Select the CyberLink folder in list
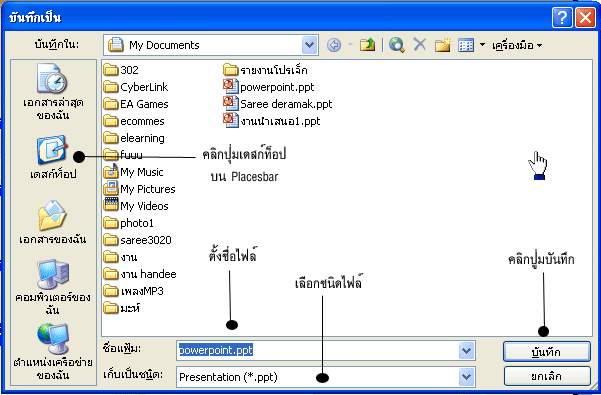601x395 pixels. 136,87
